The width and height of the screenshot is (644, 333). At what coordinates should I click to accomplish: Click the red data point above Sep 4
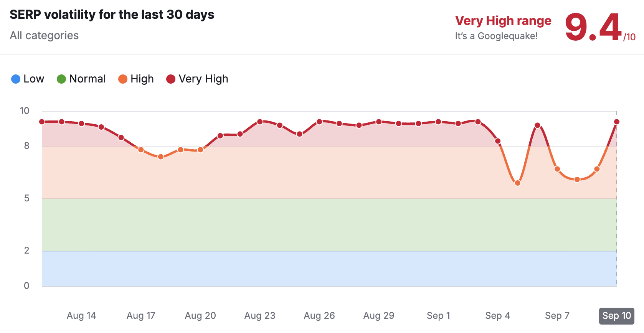tap(498, 141)
